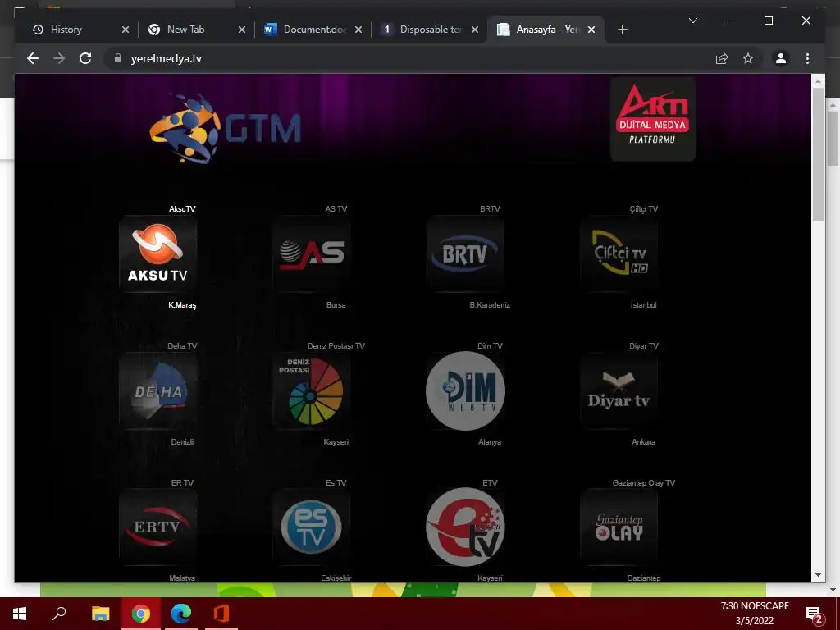Click the K.Maraş label under AksuTV
Image resolution: width=840 pixels, height=630 pixels.
point(182,305)
